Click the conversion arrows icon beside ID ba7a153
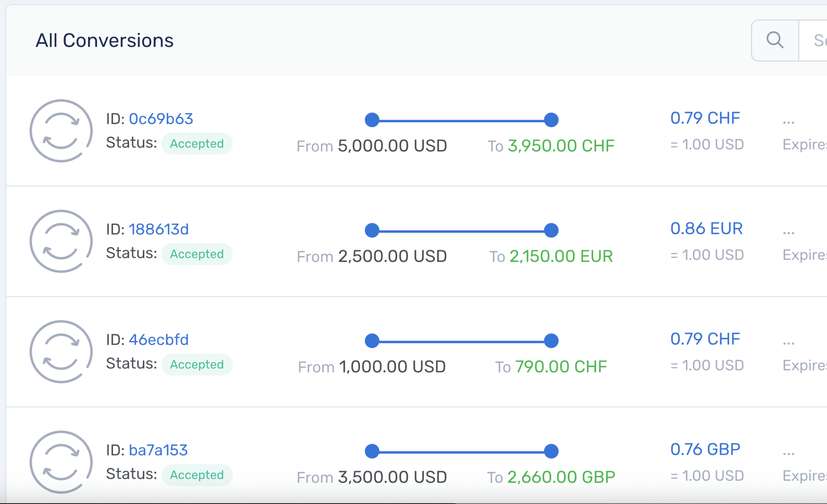The width and height of the screenshot is (827, 504). pyautogui.click(x=61, y=462)
